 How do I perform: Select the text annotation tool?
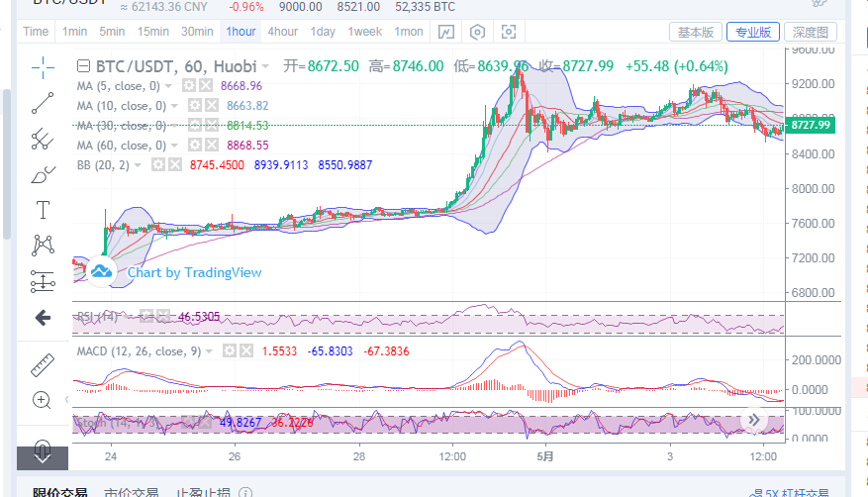[x=43, y=210]
